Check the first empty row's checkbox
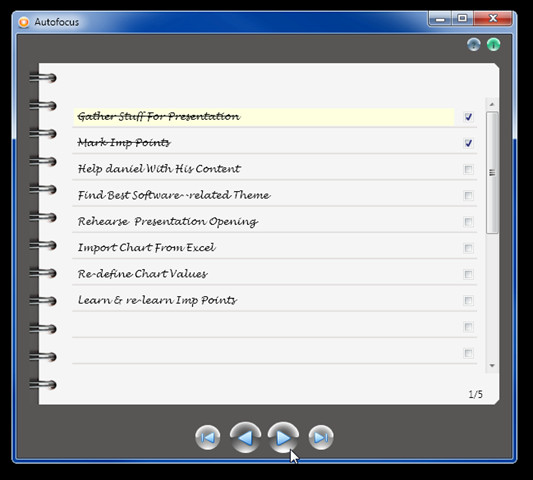The image size is (533, 480). [468, 327]
